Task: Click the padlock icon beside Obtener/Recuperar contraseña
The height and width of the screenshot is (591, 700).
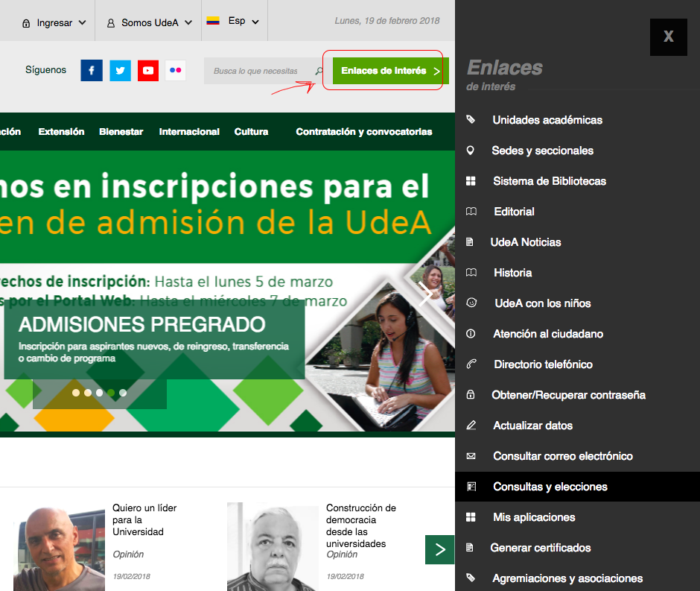Action: coord(470,394)
